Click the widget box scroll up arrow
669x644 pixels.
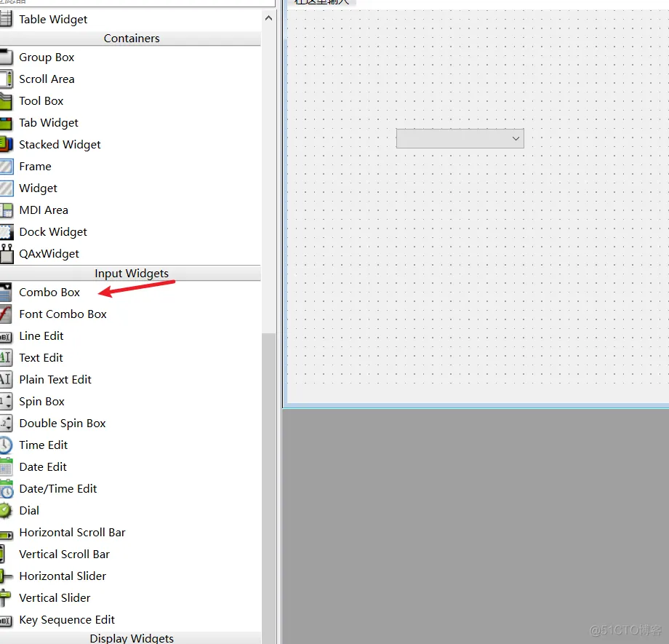pos(269,17)
